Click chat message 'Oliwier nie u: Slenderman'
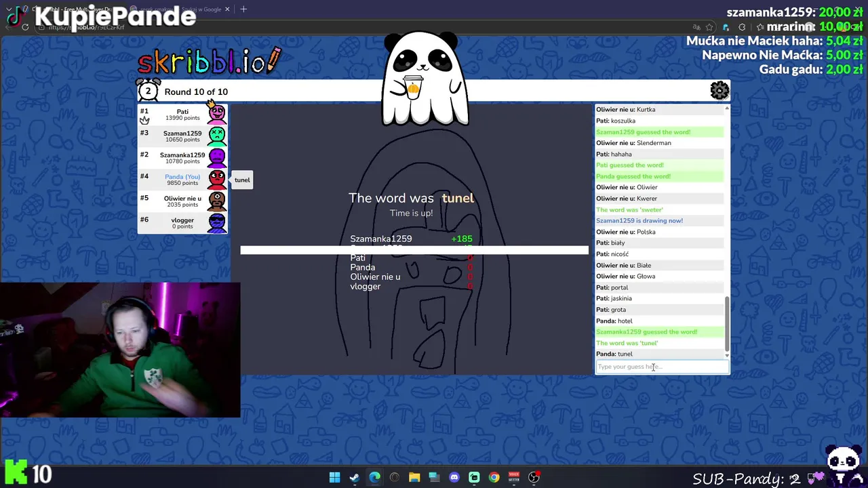Viewport: 868px width, 488px height. pyautogui.click(x=660, y=143)
